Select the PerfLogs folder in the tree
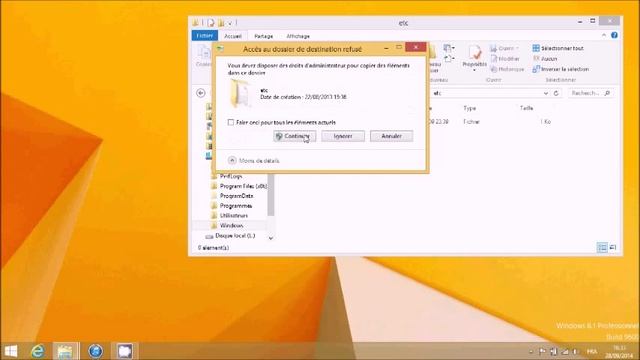This screenshot has height=360, width=640. coord(231,176)
